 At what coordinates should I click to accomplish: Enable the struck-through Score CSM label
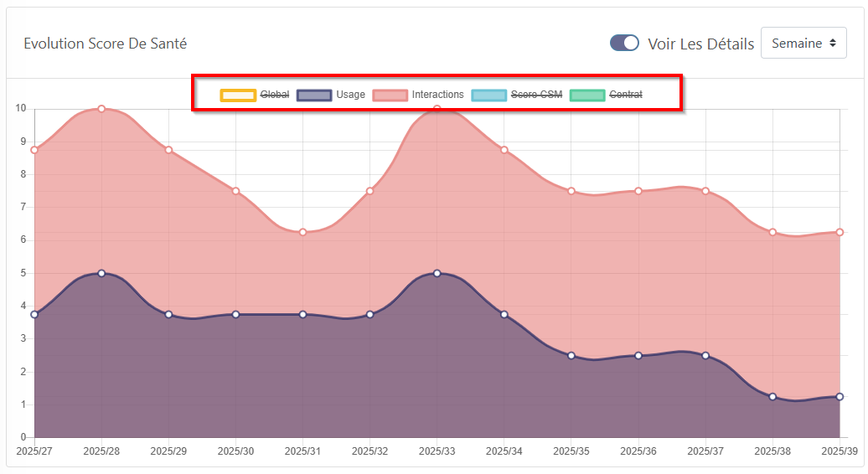point(536,95)
